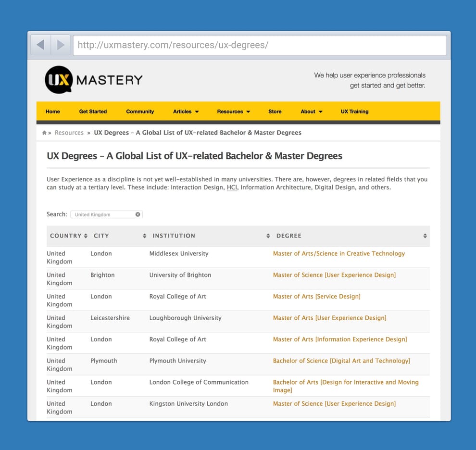476x450 pixels.
Task: Expand the About dropdown menu
Action: tap(312, 112)
